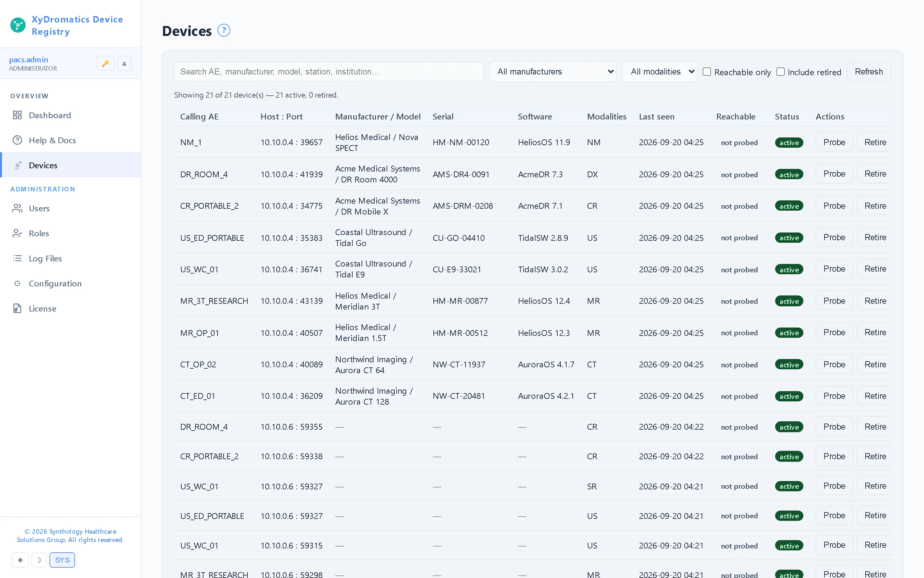Open the Devices help question-mark icon
This screenshot has height=578, width=924.
[x=224, y=30]
